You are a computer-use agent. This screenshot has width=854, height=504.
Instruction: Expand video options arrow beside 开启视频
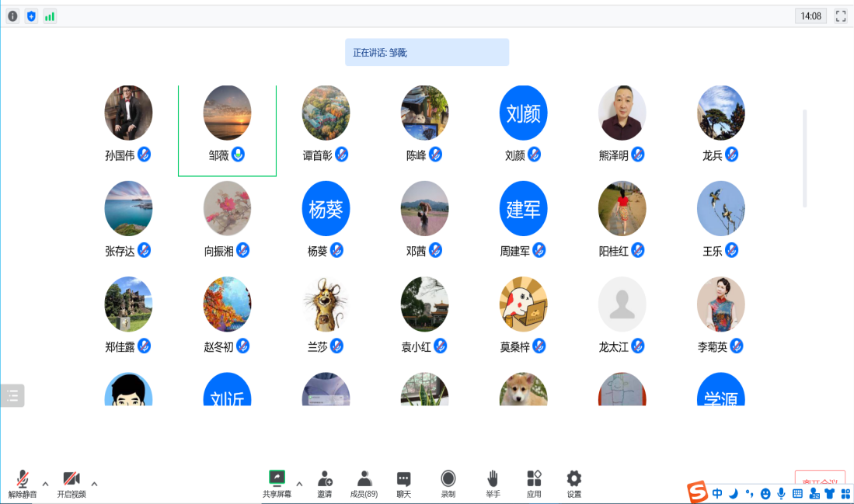pyautogui.click(x=95, y=484)
